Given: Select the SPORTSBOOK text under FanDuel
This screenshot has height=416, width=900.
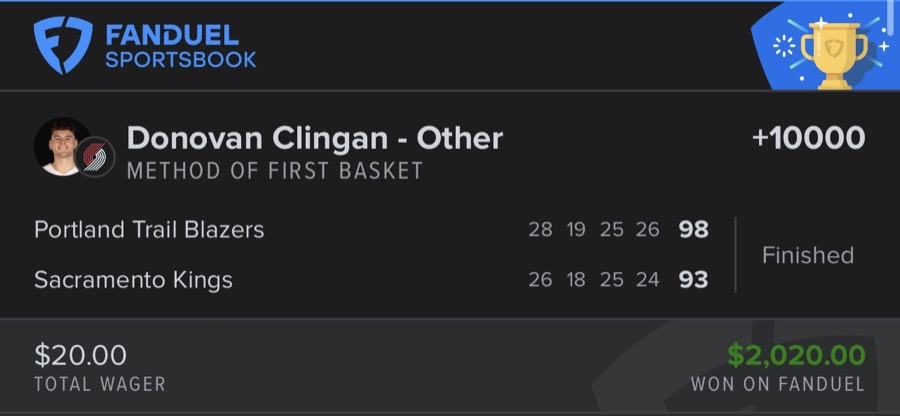Looking at the screenshot, I should point(180,60).
